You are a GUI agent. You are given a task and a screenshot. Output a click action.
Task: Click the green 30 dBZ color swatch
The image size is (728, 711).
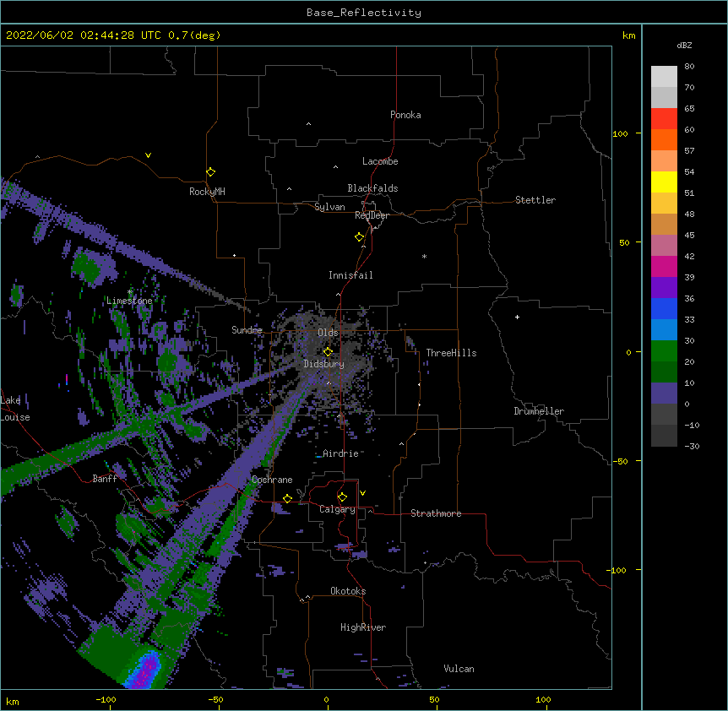tap(664, 351)
